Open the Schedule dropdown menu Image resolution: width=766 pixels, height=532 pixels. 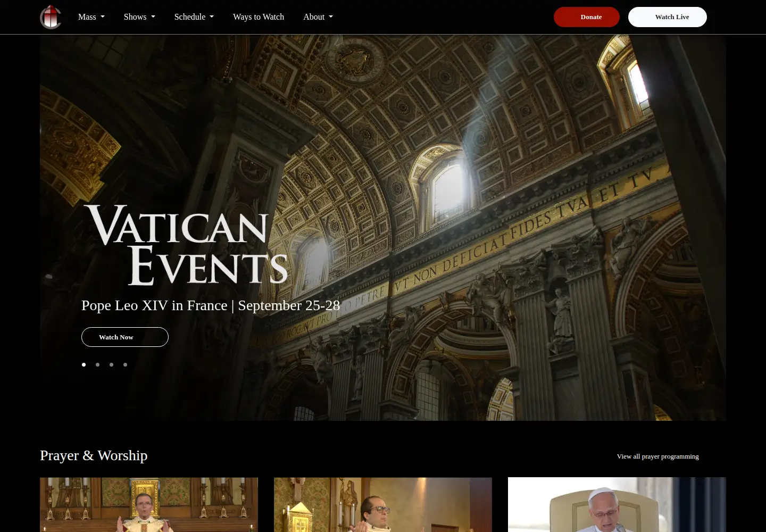194,17
